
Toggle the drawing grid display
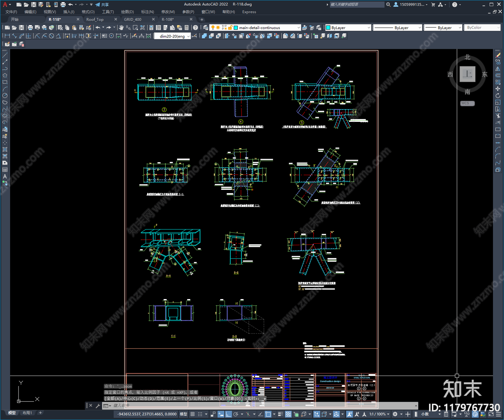192,414
